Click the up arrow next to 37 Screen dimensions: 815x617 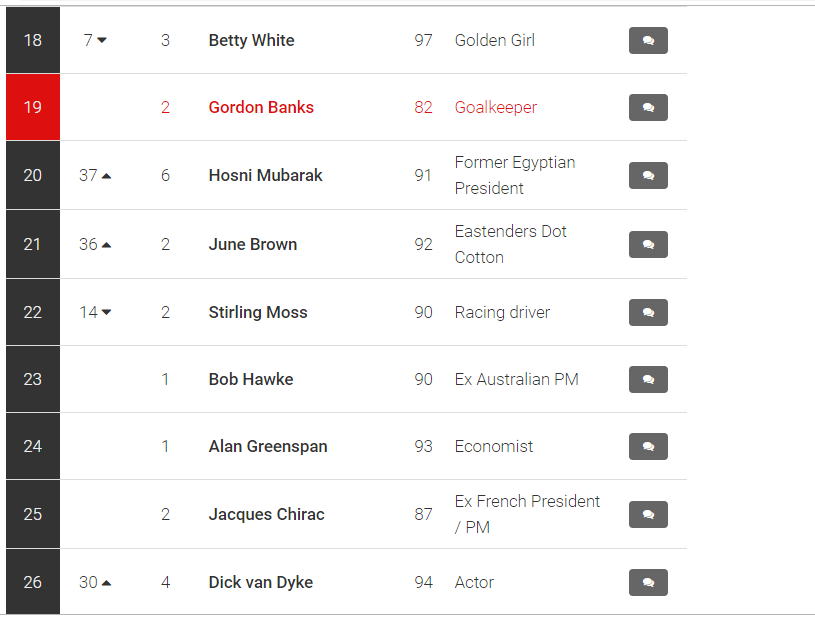point(107,176)
